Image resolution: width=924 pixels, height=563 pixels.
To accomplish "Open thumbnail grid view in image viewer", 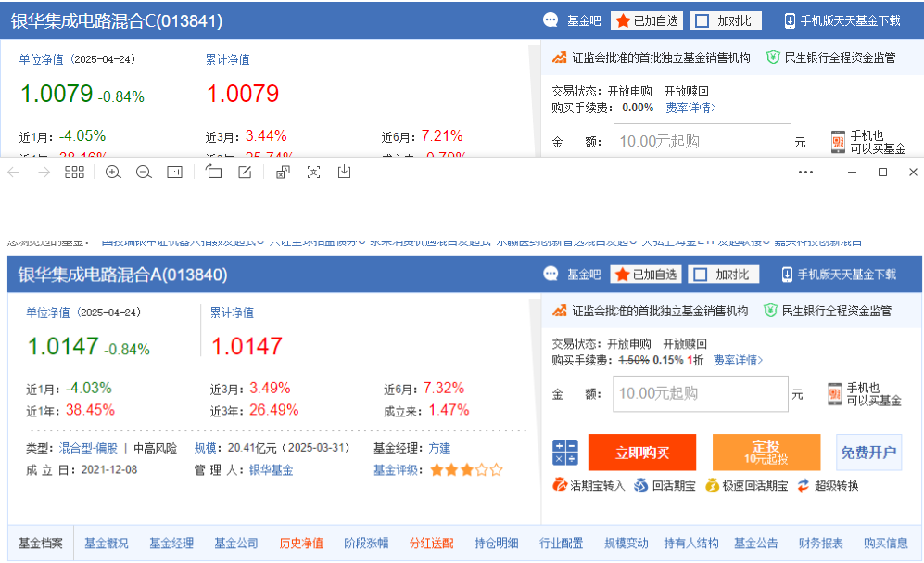I will [x=74, y=173].
